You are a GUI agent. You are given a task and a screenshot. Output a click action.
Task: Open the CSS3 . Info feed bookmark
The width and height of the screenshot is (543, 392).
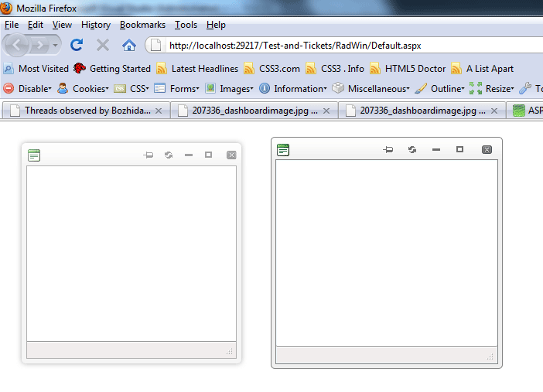coord(335,69)
